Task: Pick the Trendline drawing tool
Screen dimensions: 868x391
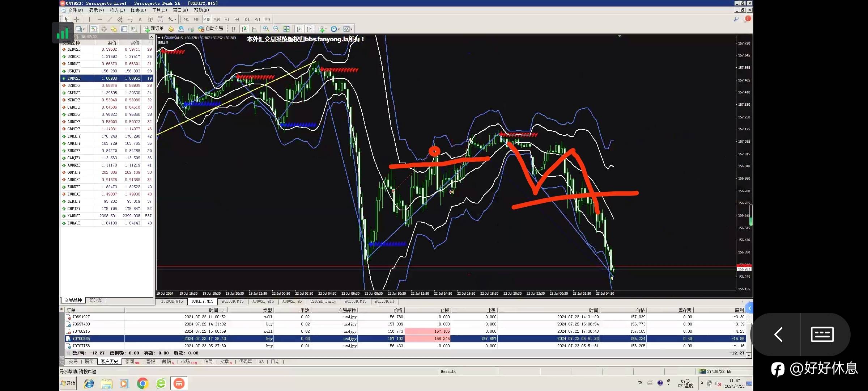Action: coord(110,19)
